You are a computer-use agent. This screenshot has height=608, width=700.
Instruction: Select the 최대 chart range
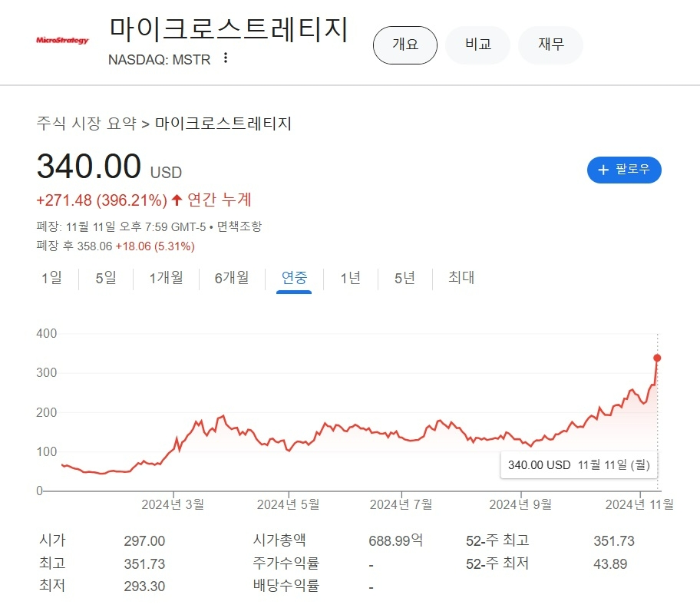point(461,278)
